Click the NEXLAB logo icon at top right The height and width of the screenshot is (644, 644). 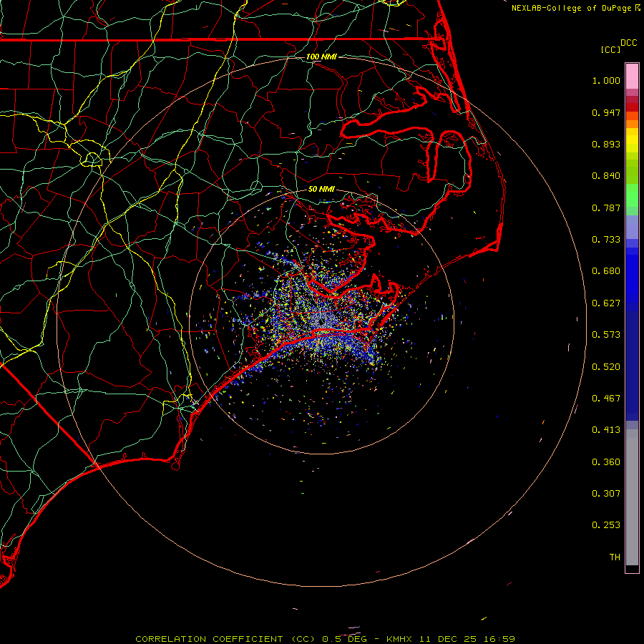click(638, 8)
